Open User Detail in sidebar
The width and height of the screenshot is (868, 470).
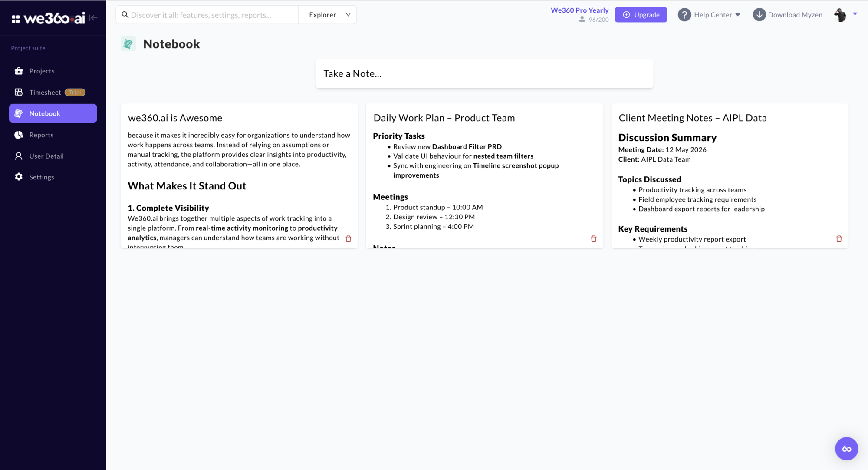(x=53, y=156)
